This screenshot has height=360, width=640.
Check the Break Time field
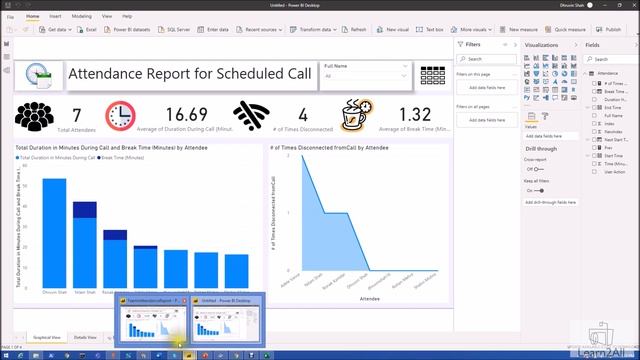click(594, 91)
